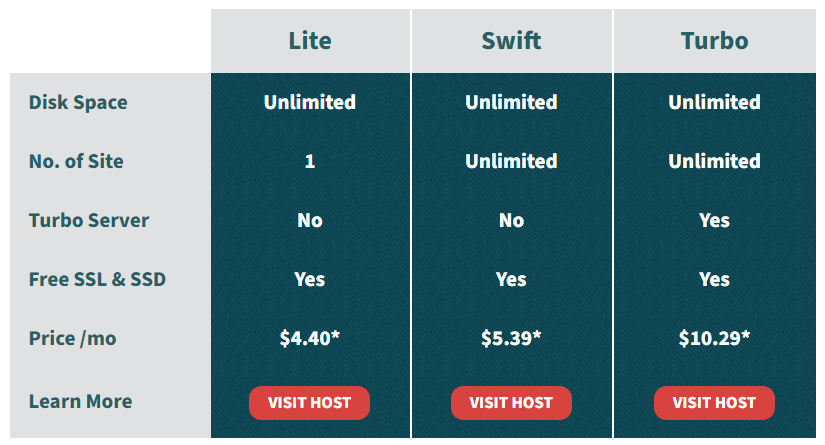Click the Learn More row label
825x445 pixels.
click(81, 401)
